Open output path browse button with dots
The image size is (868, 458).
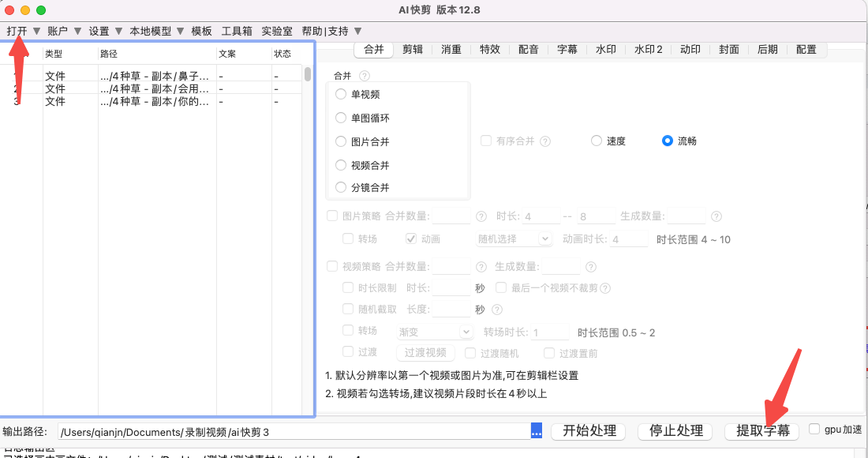[x=537, y=431]
